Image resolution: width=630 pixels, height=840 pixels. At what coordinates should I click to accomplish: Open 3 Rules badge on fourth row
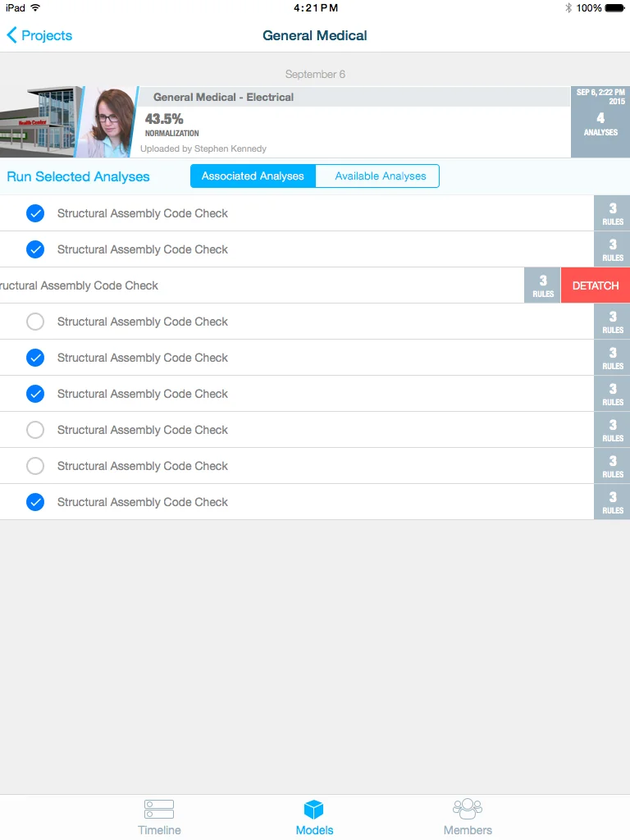612,322
